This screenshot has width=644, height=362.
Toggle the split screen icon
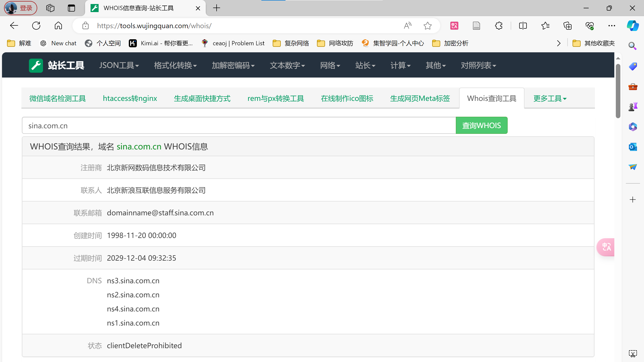(x=523, y=26)
